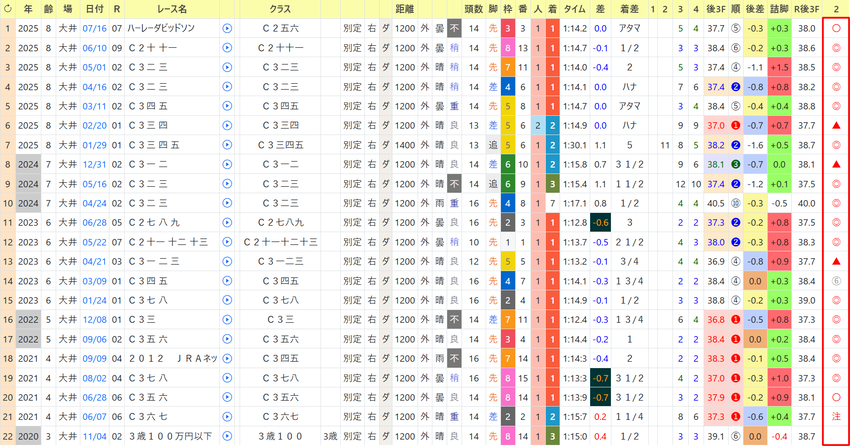The image size is (850, 446).
Task: Play race video for the 2021 08/02 row
Action: pos(227,378)
